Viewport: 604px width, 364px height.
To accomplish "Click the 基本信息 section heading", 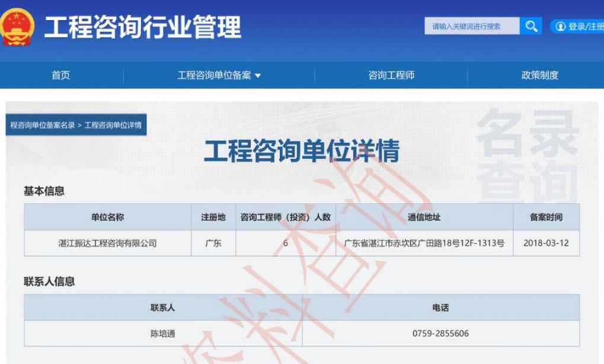I will [x=44, y=191].
